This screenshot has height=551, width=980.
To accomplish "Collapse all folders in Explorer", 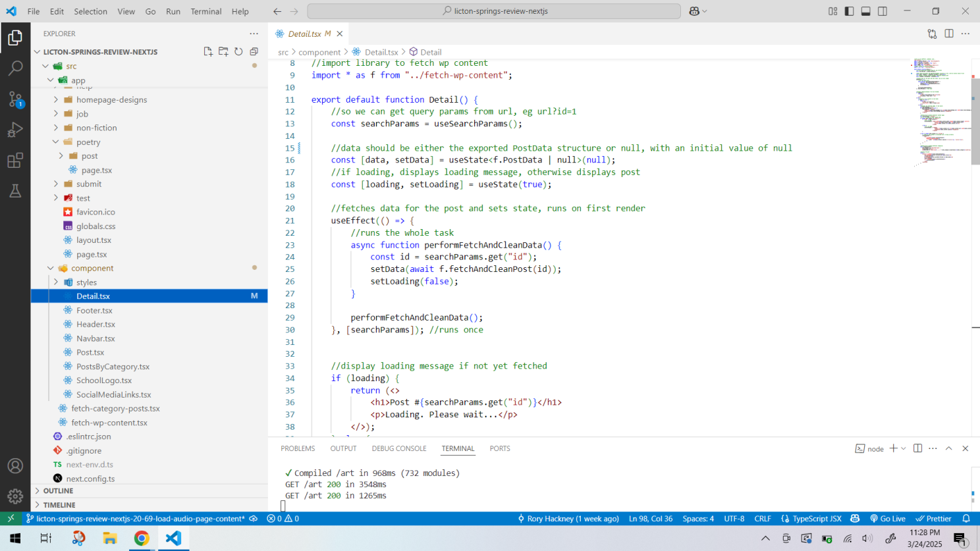I will coord(254,51).
